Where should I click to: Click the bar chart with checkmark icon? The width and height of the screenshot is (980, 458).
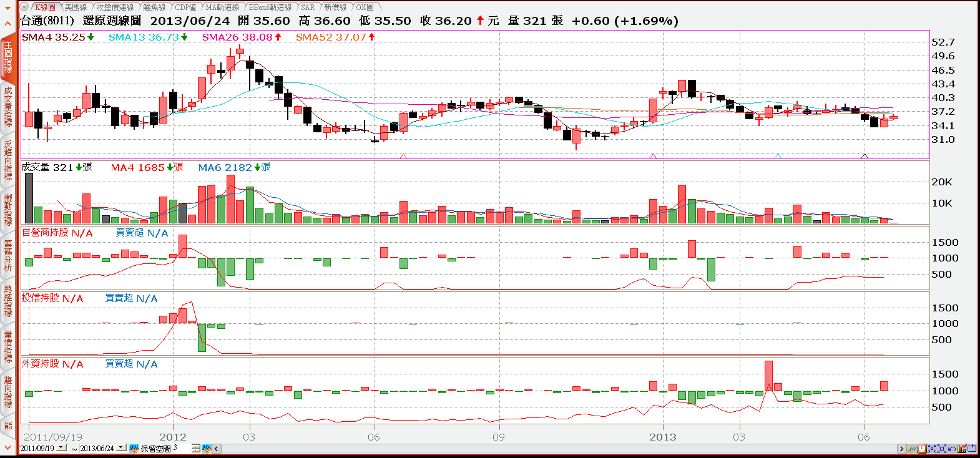pos(962,448)
